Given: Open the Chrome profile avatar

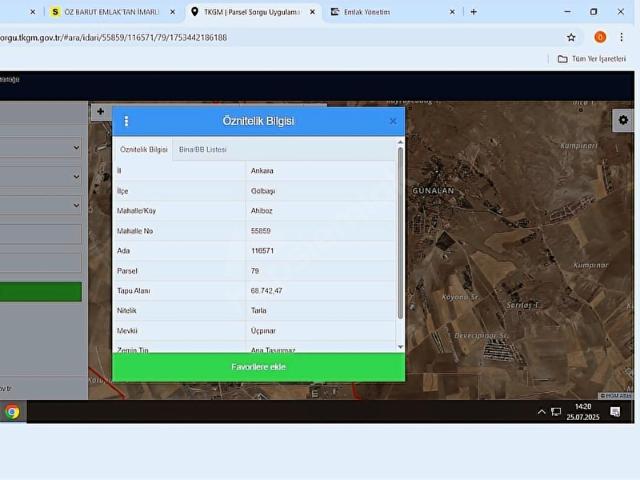Looking at the screenshot, I should [x=600, y=37].
